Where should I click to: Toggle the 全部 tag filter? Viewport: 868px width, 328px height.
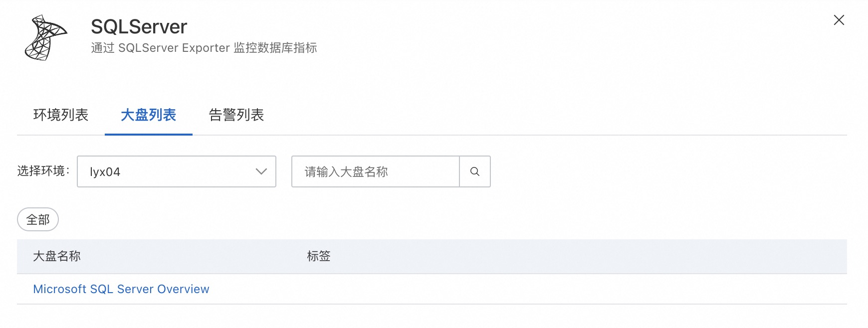tap(38, 219)
